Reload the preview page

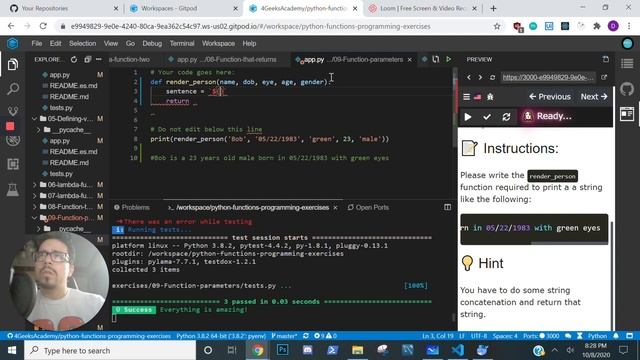pyautogui.click(x=492, y=77)
